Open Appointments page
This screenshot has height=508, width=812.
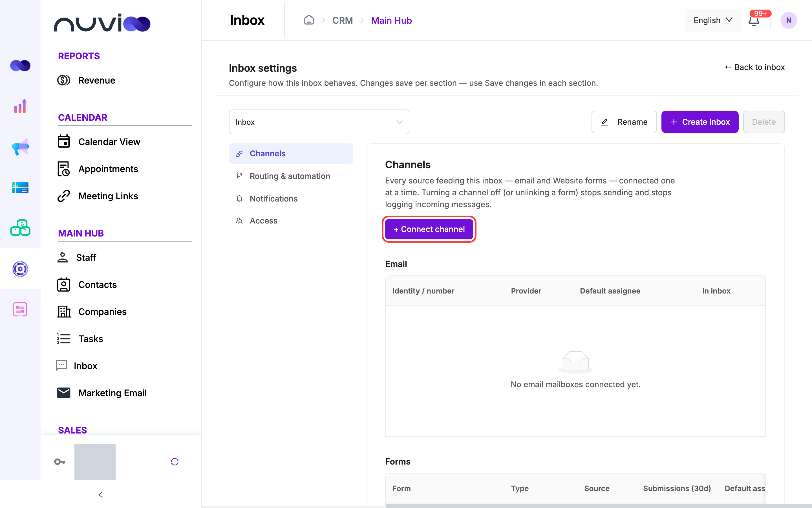(97, 169)
